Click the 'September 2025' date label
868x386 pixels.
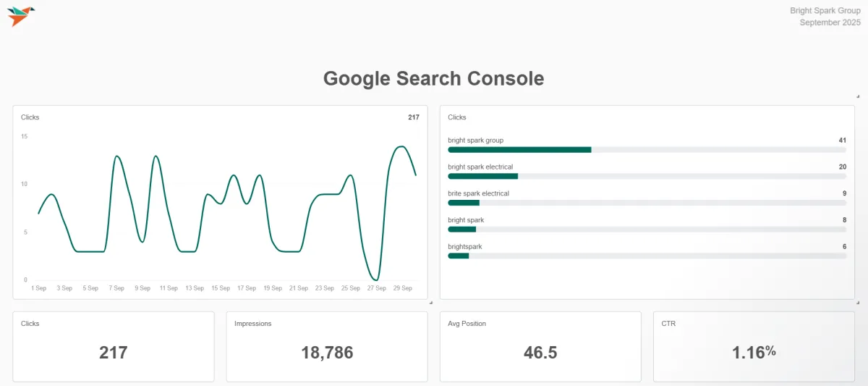click(830, 22)
